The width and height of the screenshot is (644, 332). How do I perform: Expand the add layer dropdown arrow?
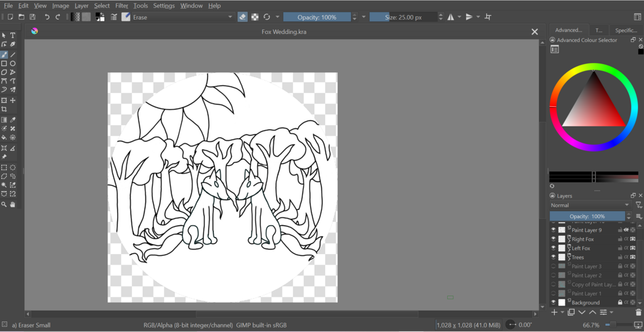point(562,312)
